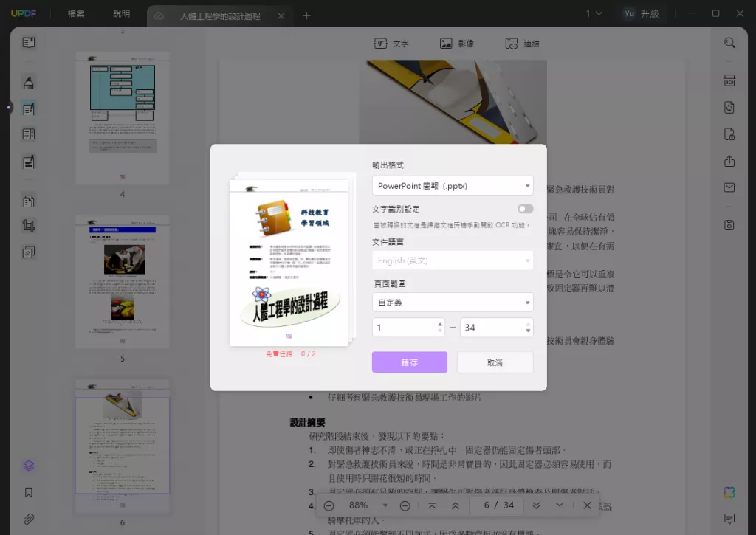
Task: Jump to first page arrow
Action: 432,505
